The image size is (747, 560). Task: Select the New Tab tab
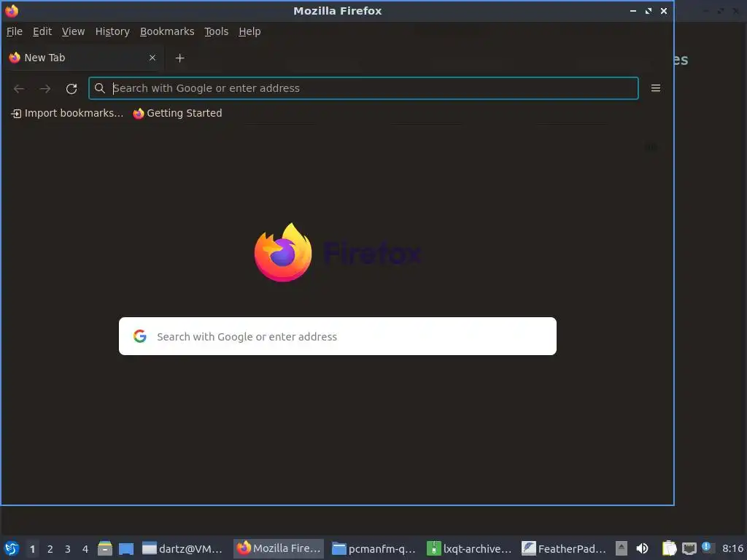click(x=81, y=58)
